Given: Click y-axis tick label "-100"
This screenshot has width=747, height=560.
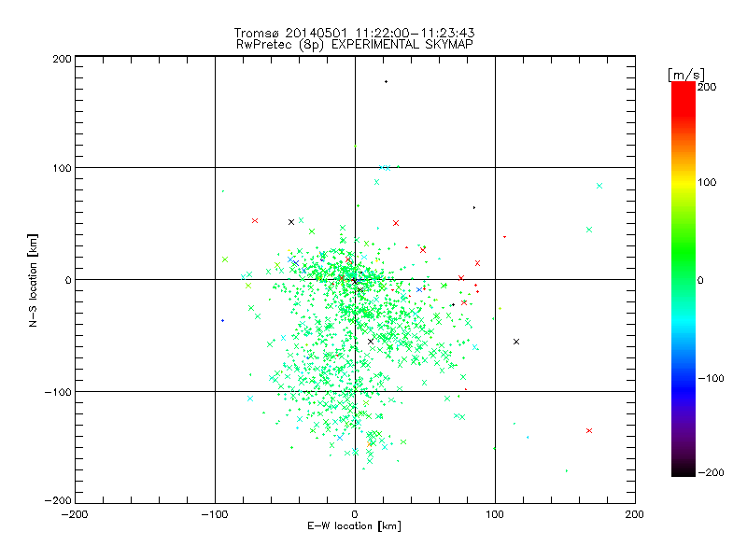Looking at the screenshot, I should [x=58, y=392].
